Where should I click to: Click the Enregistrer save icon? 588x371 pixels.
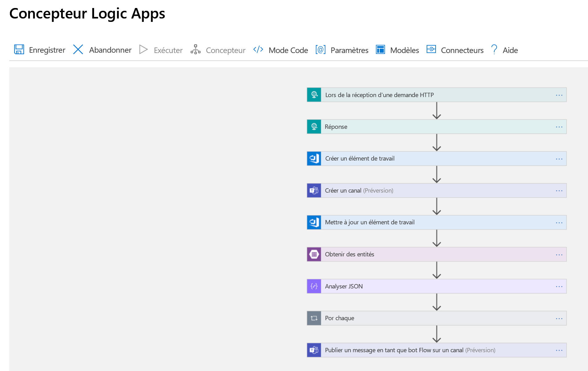coord(19,49)
